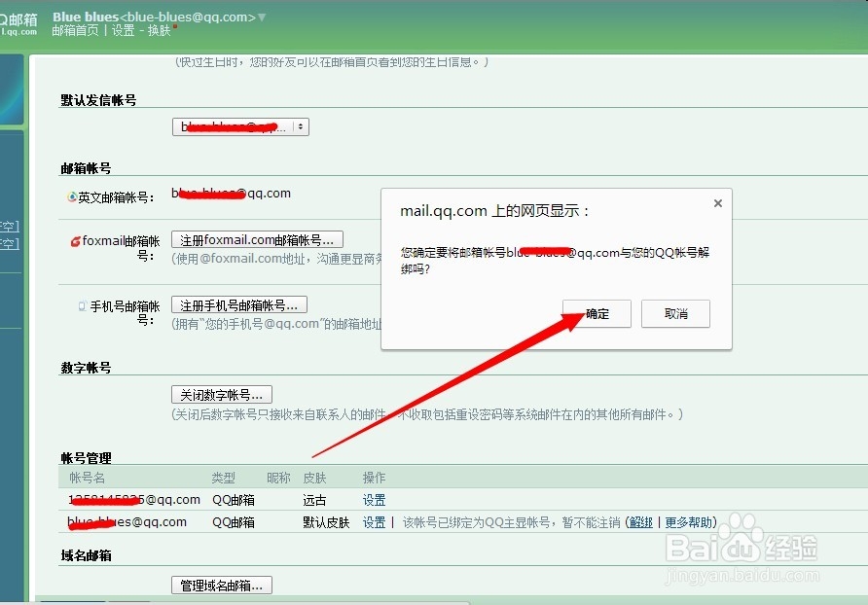Image resolution: width=868 pixels, height=605 pixels.
Task: Open the 更多帮助 link
Action: [x=688, y=522]
